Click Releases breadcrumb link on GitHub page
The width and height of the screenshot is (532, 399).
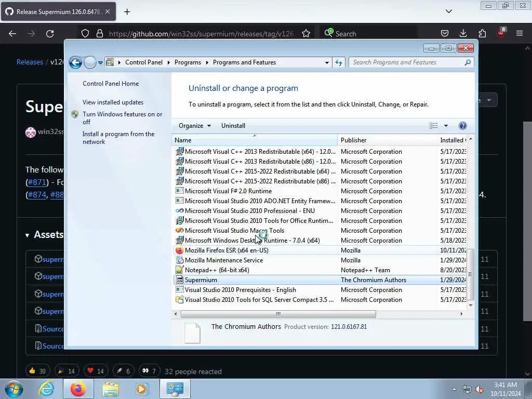click(30, 62)
